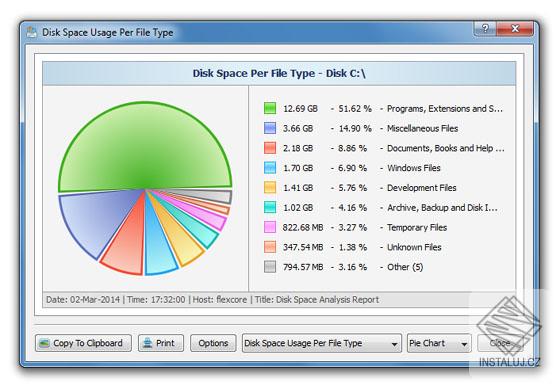Click the blue Miscellaneous Files legend swatch
This screenshot has height=389, width=560.
click(x=270, y=128)
